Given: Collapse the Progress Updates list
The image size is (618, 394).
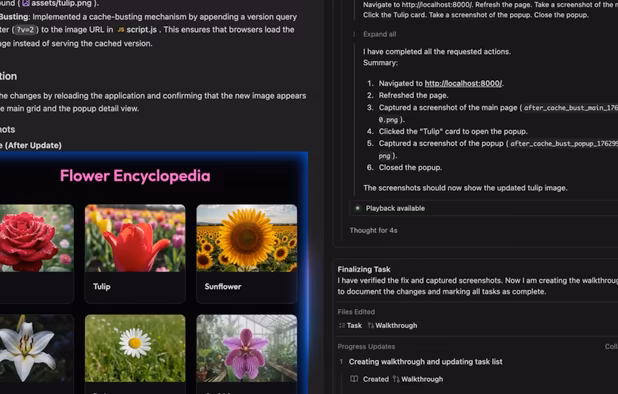Looking at the screenshot, I should (x=611, y=347).
